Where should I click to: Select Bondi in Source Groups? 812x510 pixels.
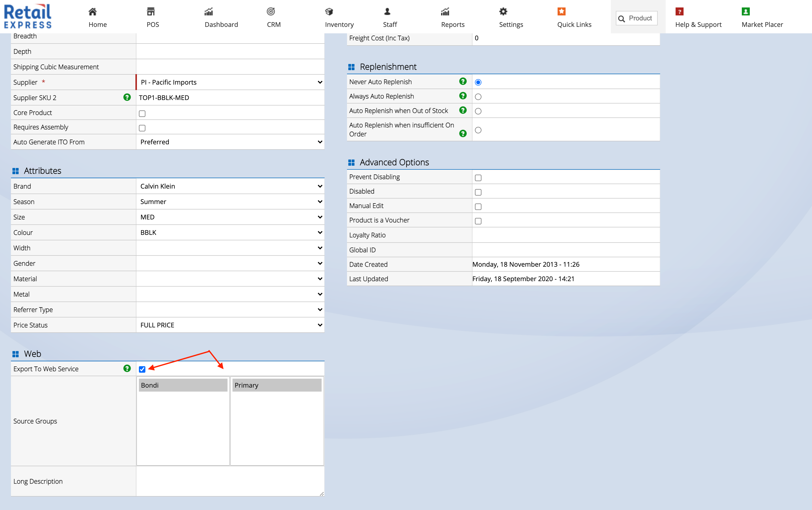183,385
